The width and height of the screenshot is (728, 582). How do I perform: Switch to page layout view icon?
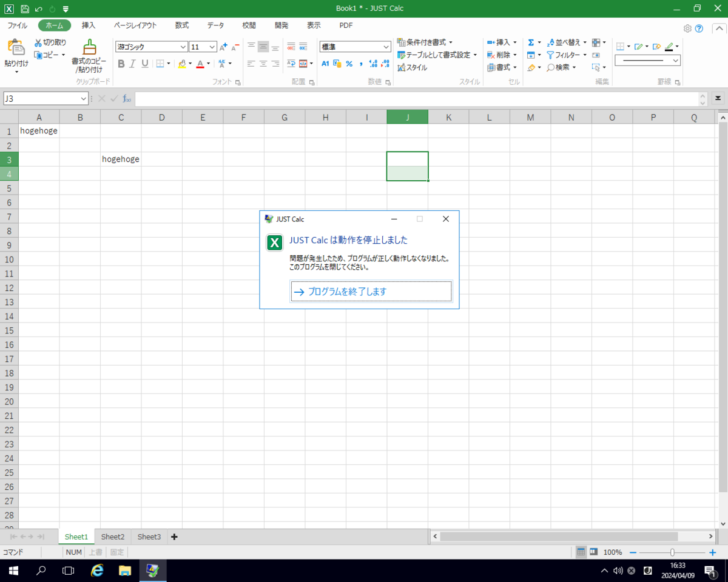pyautogui.click(x=594, y=552)
